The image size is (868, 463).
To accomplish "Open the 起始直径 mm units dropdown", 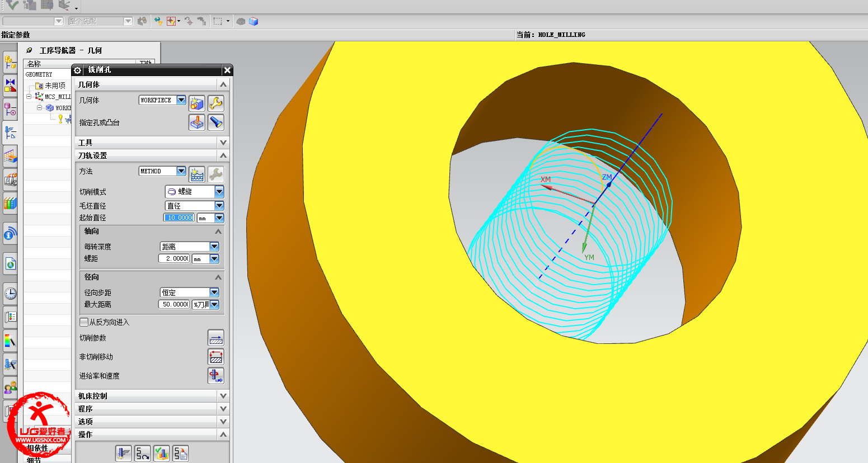I will (x=219, y=218).
